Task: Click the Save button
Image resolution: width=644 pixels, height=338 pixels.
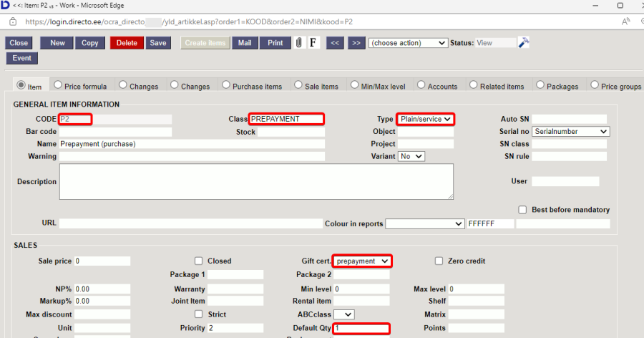Action: pyautogui.click(x=158, y=43)
